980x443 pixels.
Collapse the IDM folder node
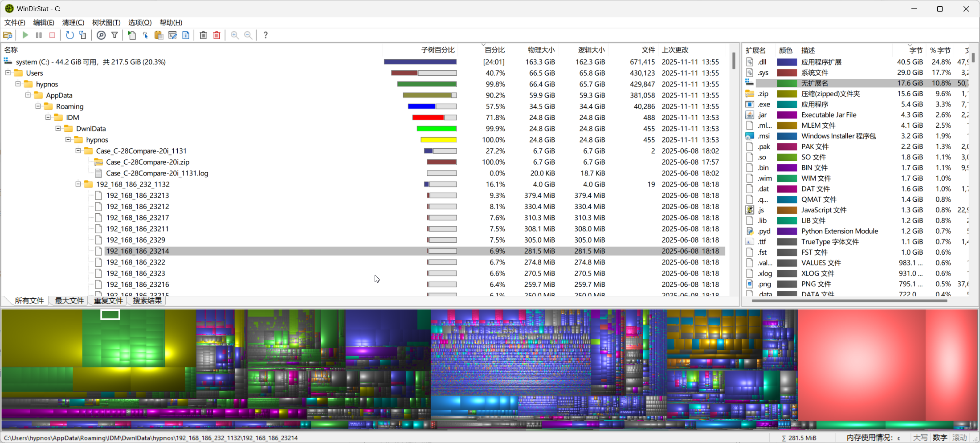(48, 117)
